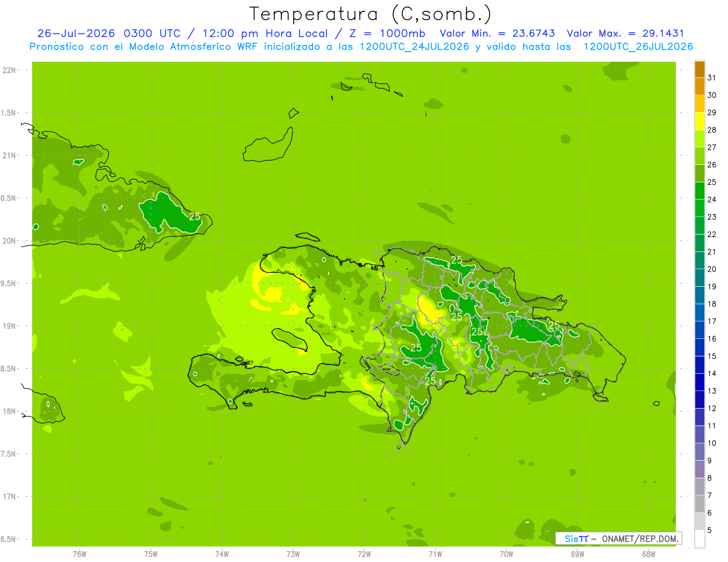Click the title "Temperatura (C,somb.)"
Viewport: 728px width, 562px height.
[x=370, y=14]
